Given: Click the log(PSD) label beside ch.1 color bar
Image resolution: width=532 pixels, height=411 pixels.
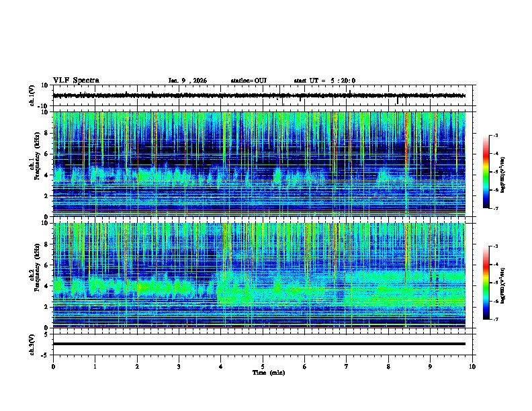Looking at the screenshot, I should click(503, 175).
